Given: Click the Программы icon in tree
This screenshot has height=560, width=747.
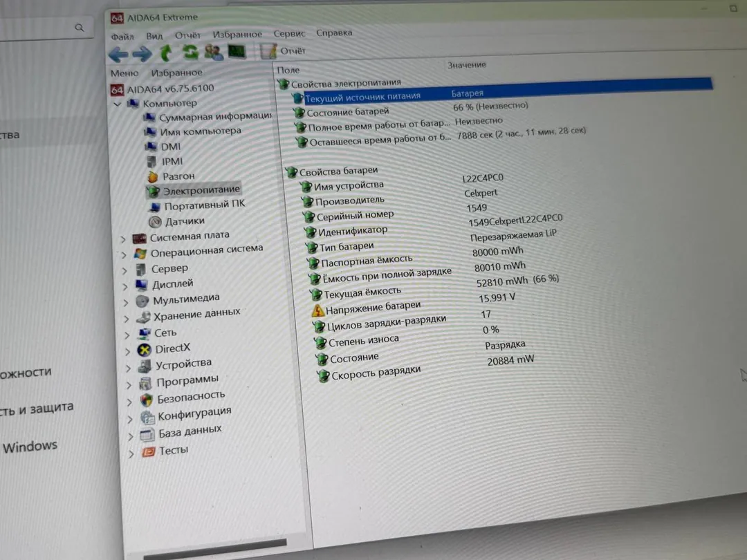Looking at the screenshot, I should pyautogui.click(x=145, y=383).
